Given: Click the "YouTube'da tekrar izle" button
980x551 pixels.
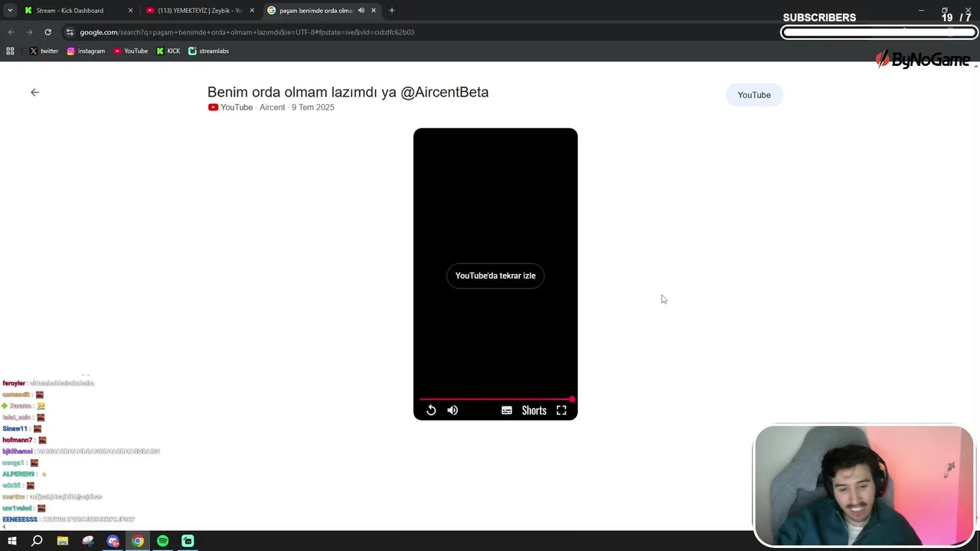Looking at the screenshot, I should coord(495,275).
